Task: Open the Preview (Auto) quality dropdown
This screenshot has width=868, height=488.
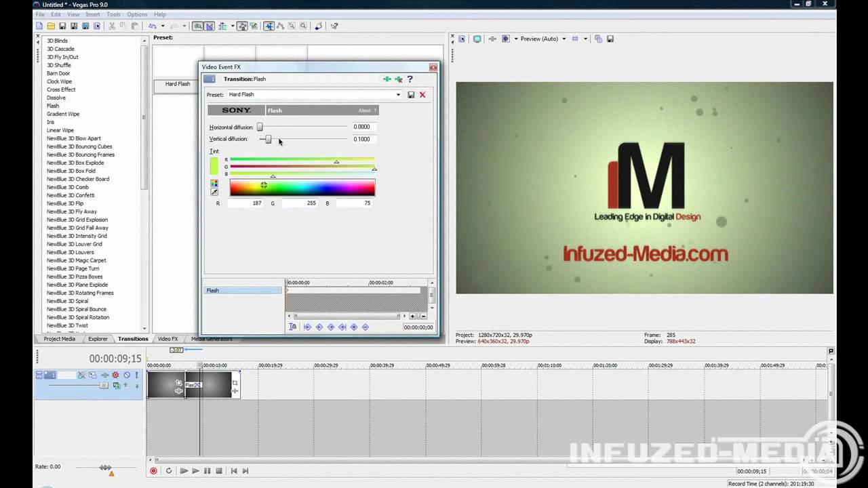Action: pos(564,39)
